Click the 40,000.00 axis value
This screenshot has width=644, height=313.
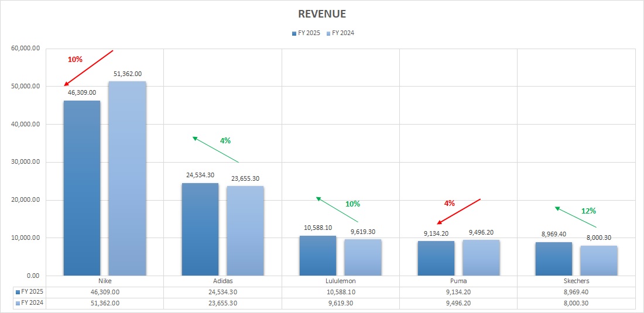click(x=26, y=124)
